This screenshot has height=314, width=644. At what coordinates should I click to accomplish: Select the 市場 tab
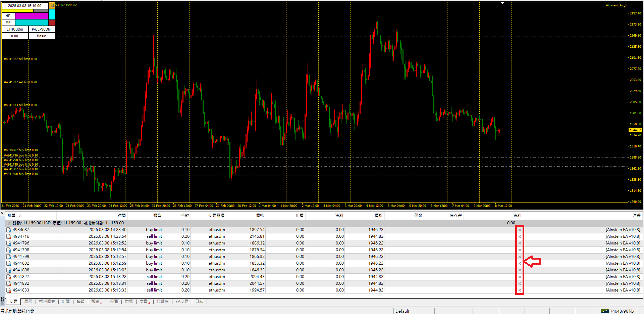[x=129, y=302]
